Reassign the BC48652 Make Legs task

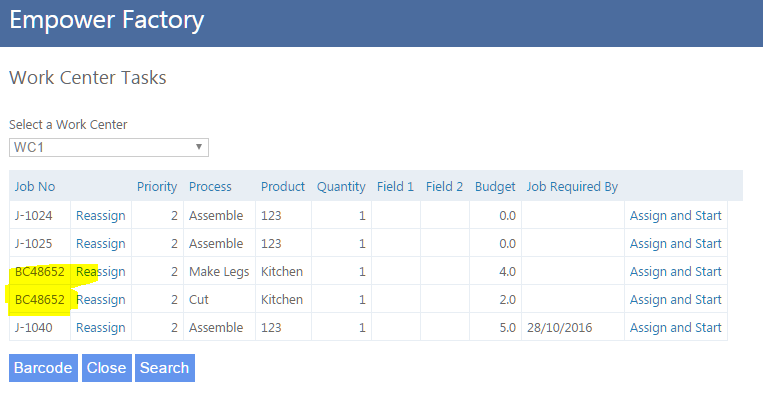pyautogui.click(x=100, y=272)
